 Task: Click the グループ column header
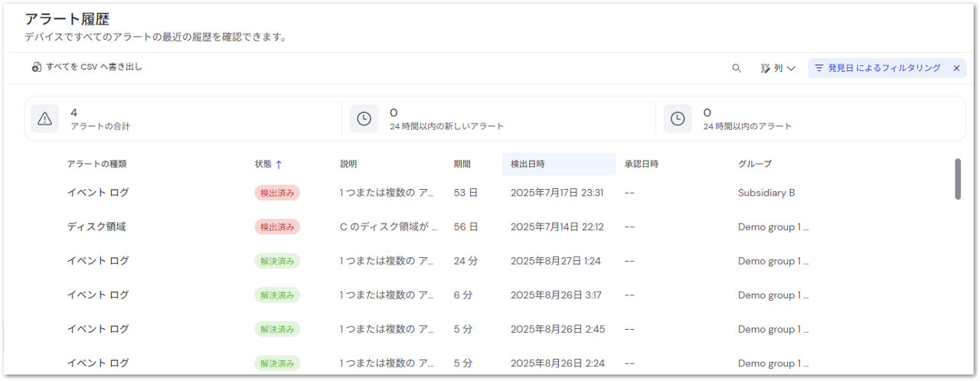tap(755, 164)
